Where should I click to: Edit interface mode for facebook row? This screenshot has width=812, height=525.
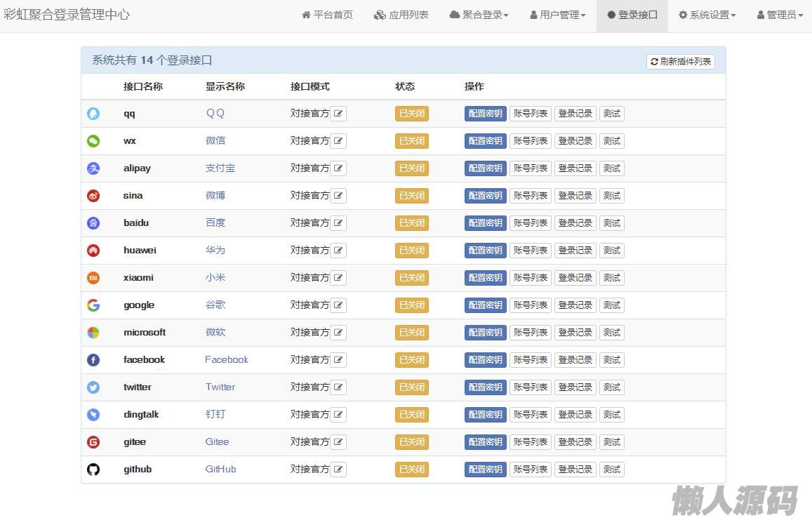click(338, 360)
